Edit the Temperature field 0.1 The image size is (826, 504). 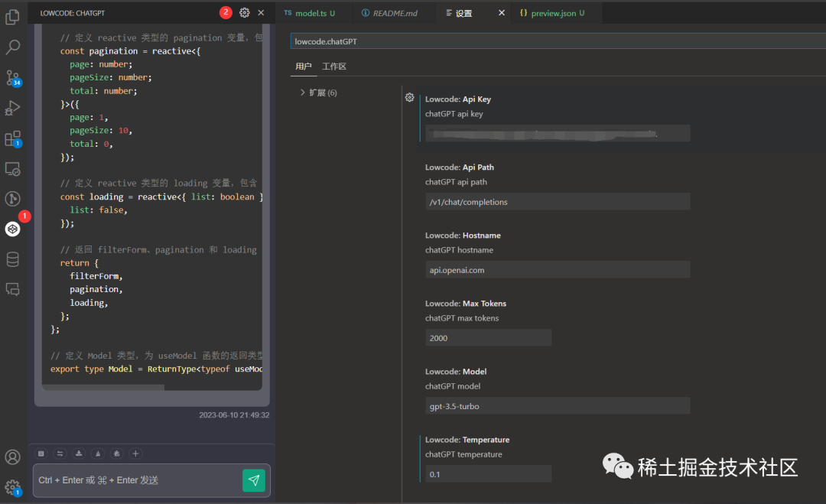(x=488, y=474)
